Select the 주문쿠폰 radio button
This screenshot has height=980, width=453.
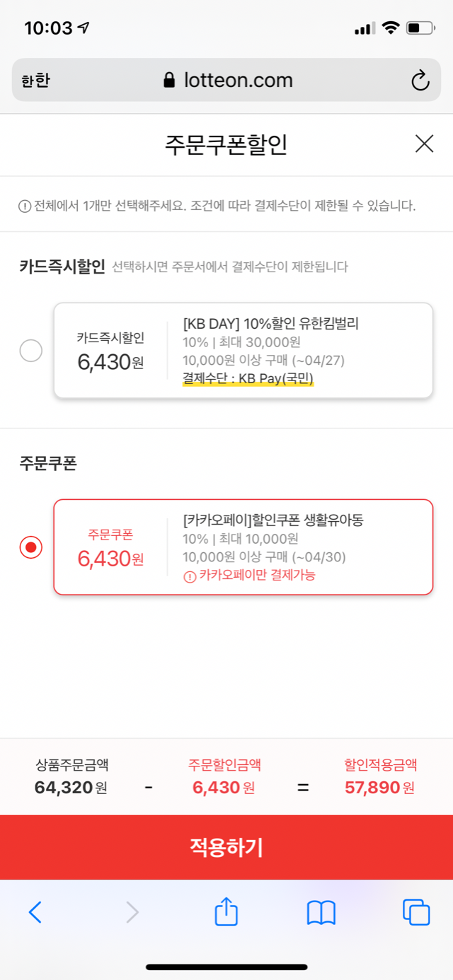(30, 547)
